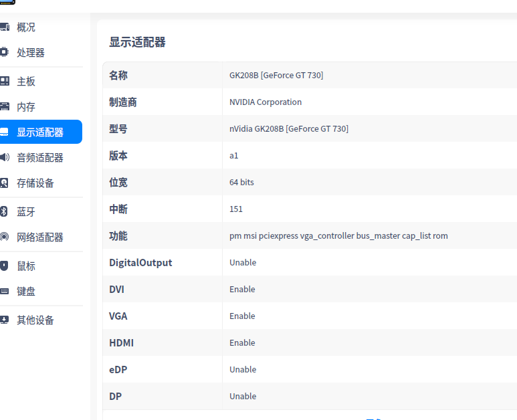
Task: Click Enable value in DVI row
Action: pos(242,289)
